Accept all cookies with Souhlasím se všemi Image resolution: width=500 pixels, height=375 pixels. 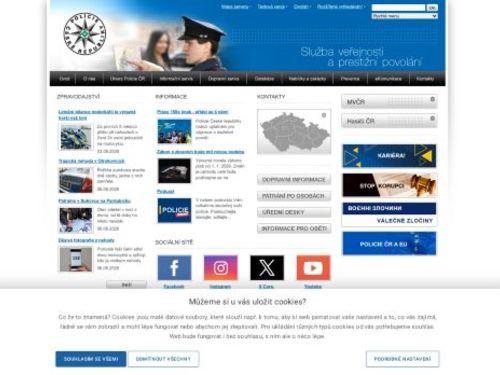(x=91, y=359)
